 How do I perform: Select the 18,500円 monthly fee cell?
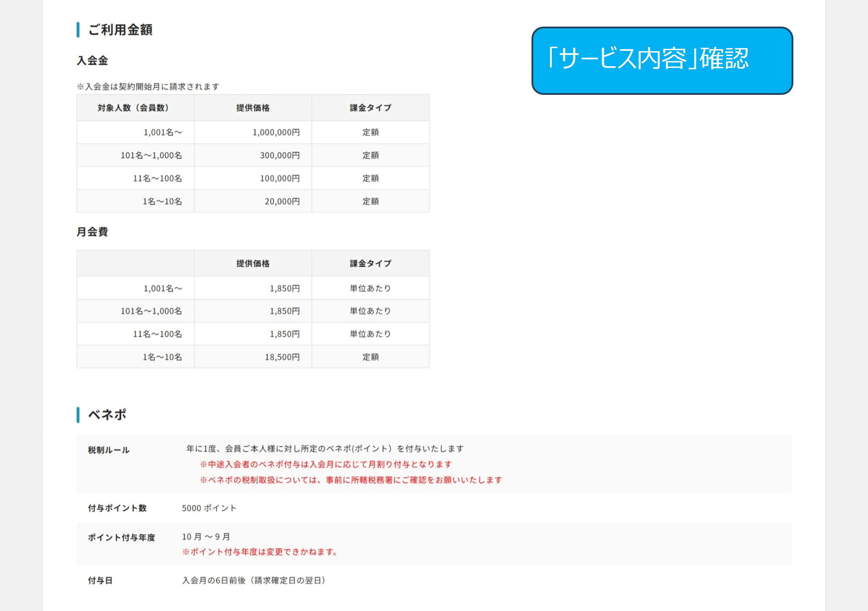tap(282, 357)
